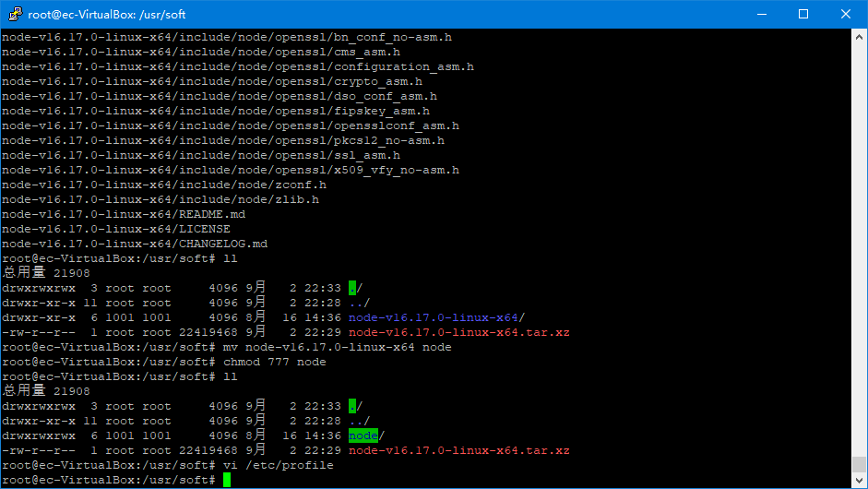Click the line ending pkcs12_no-asm.h
The image size is (868, 489).
(x=223, y=140)
